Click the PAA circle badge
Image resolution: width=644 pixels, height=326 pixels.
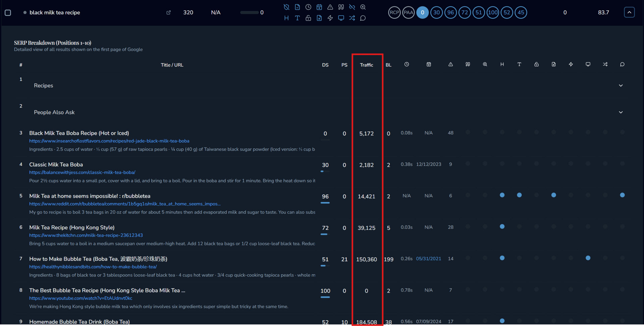[x=409, y=13]
